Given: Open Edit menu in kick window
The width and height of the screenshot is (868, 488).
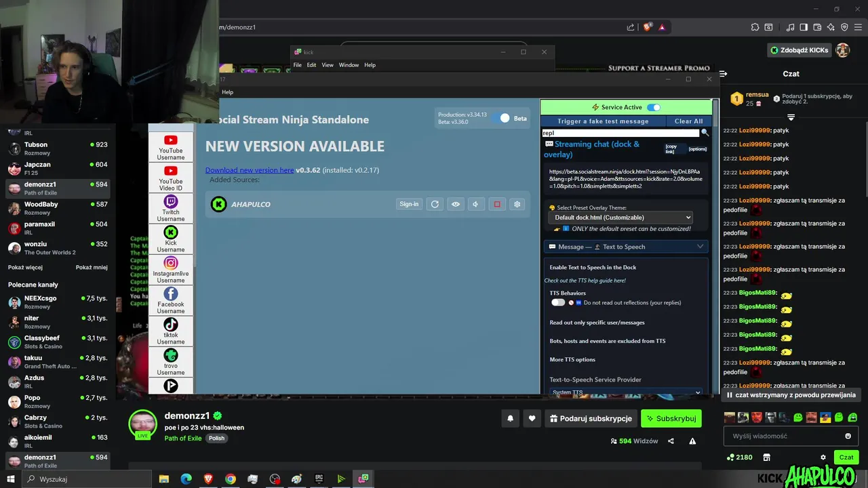Looking at the screenshot, I should click(x=311, y=65).
